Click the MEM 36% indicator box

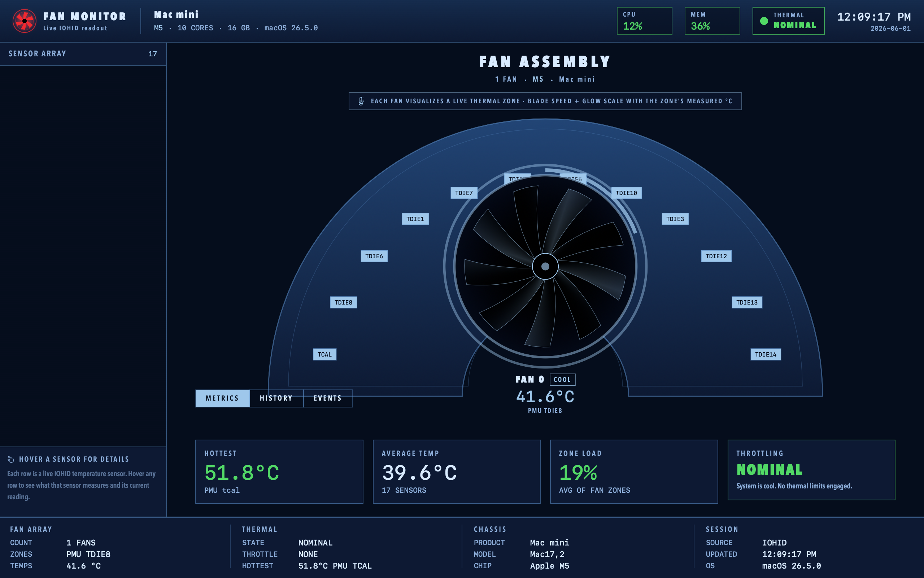(712, 21)
